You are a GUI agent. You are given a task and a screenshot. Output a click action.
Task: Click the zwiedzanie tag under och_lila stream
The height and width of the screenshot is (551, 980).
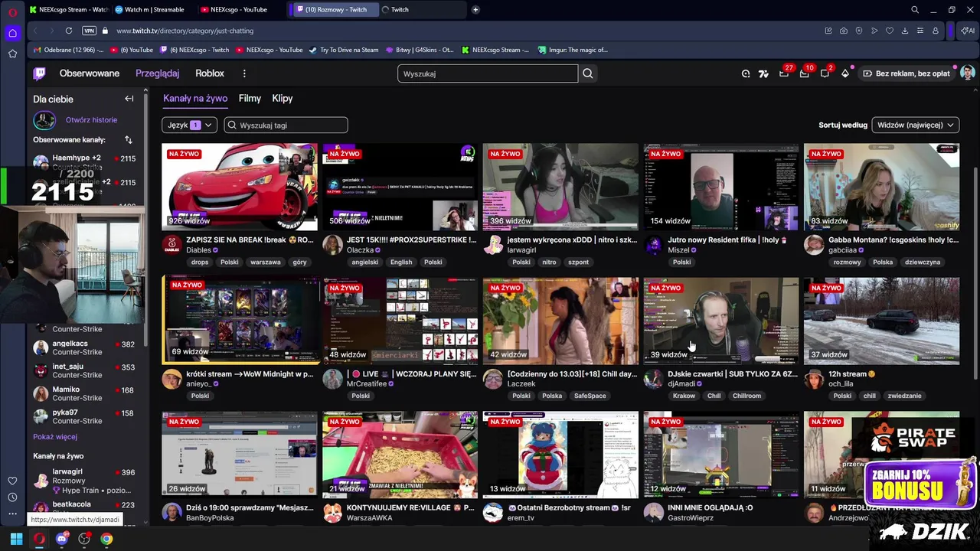pos(904,396)
